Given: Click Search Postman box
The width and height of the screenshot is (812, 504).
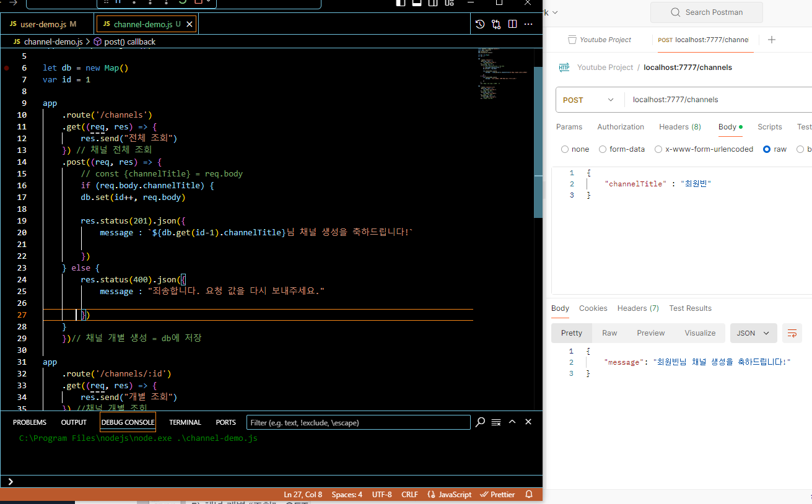Looking at the screenshot, I should click(707, 12).
